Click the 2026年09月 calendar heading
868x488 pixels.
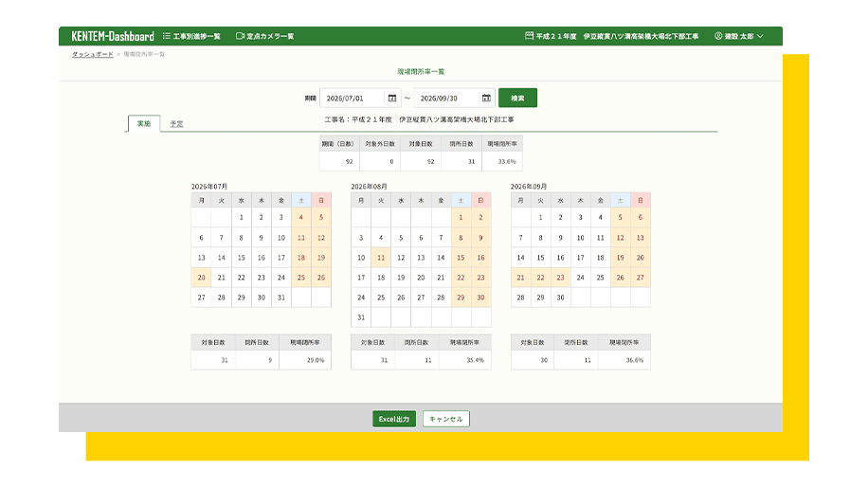coord(528,187)
